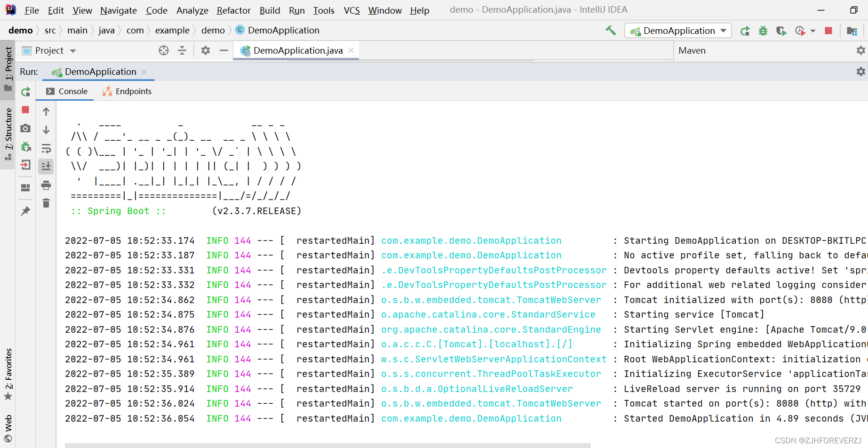
Task: Click the console horizontal scrollbar
Action: point(327,445)
